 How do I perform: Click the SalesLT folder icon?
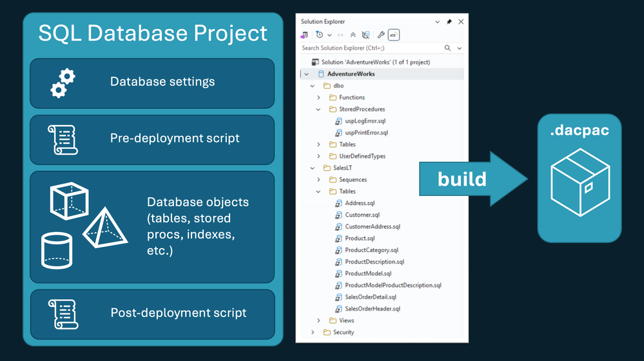point(327,168)
